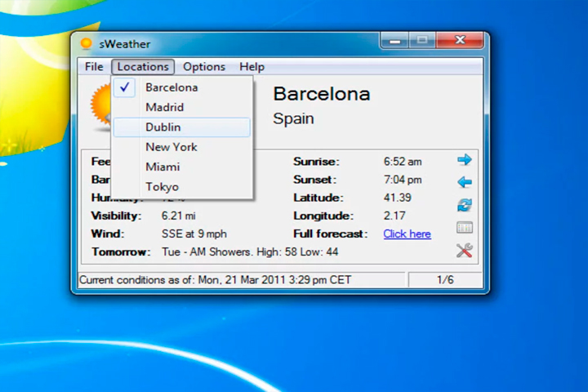Open the Help menu
Image resolution: width=588 pixels, height=392 pixels.
coord(252,67)
